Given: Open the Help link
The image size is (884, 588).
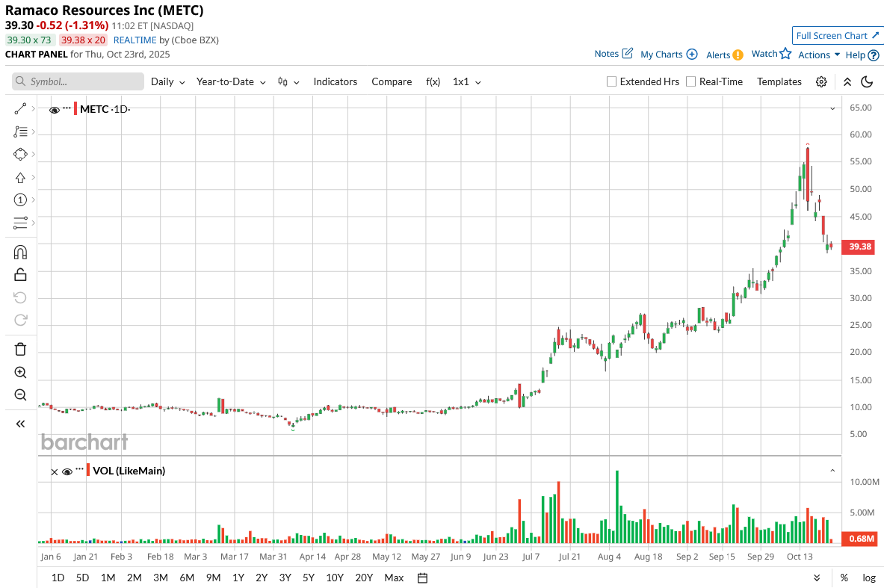Looking at the screenshot, I should [862, 55].
